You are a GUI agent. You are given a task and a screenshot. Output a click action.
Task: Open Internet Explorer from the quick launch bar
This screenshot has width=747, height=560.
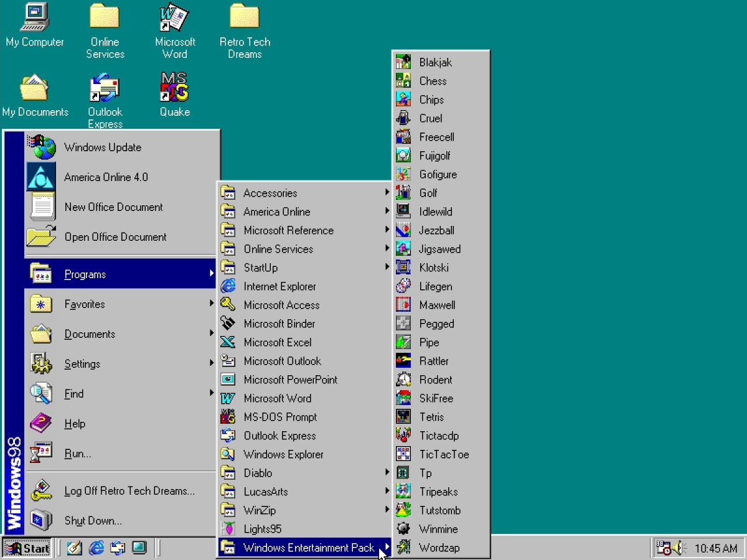coord(96,548)
